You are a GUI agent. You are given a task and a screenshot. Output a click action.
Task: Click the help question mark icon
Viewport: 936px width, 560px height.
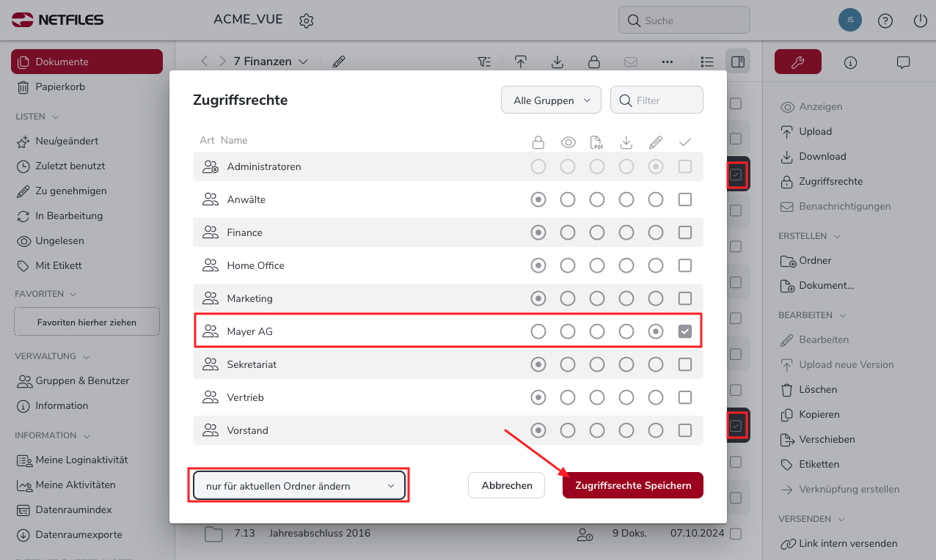click(x=885, y=21)
